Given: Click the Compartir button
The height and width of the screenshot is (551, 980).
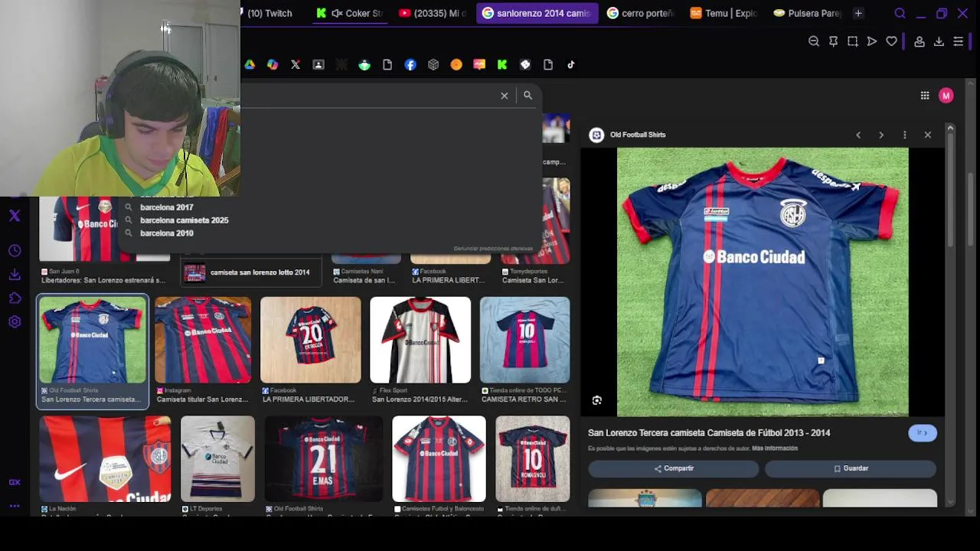Looking at the screenshot, I should [674, 468].
